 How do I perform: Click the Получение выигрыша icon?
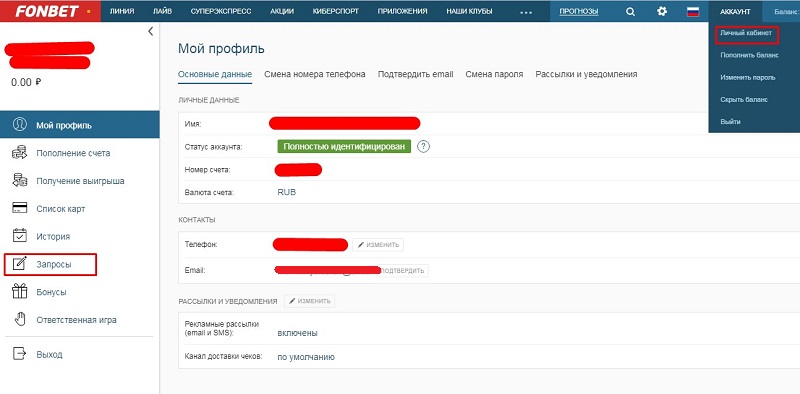pyautogui.click(x=19, y=181)
